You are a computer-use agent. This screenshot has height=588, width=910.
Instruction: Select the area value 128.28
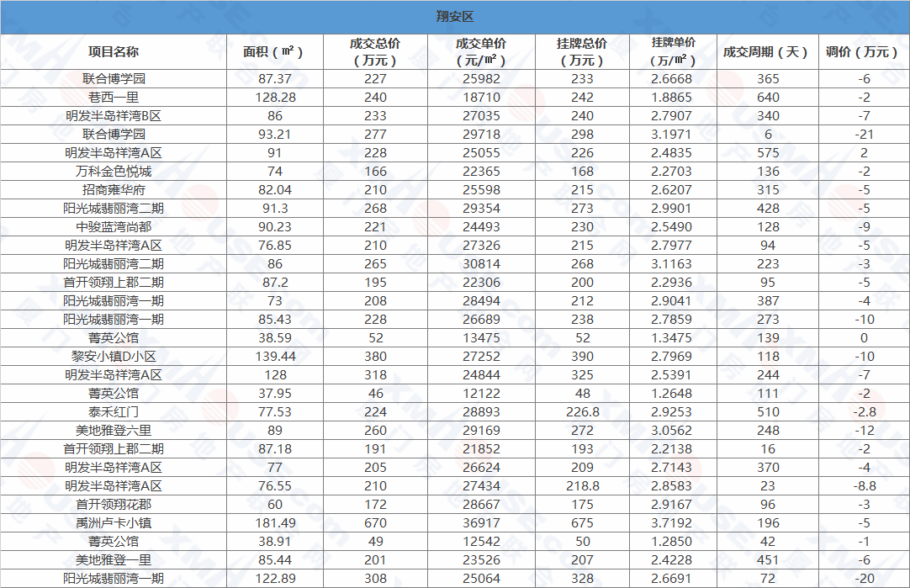(x=274, y=97)
